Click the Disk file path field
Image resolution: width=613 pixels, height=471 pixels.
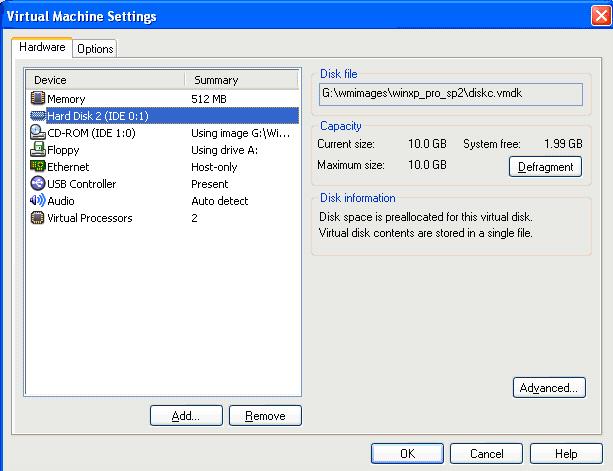coord(450,93)
